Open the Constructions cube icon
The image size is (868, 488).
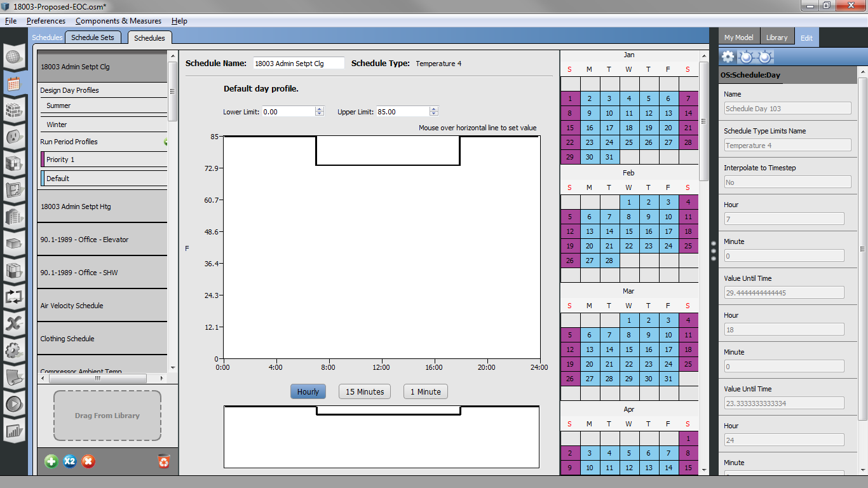(x=14, y=109)
